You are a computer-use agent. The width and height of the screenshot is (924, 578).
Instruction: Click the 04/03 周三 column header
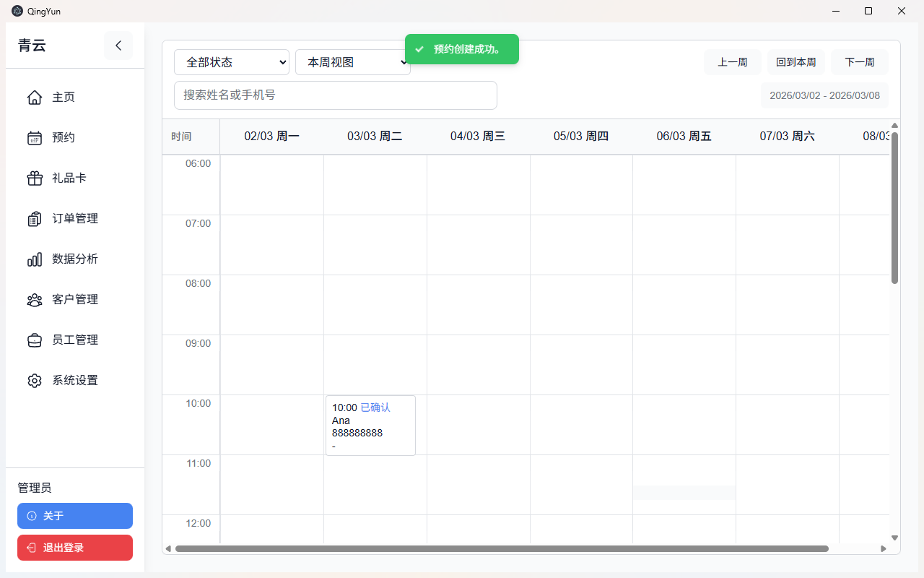pyautogui.click(x=478, y=137)
